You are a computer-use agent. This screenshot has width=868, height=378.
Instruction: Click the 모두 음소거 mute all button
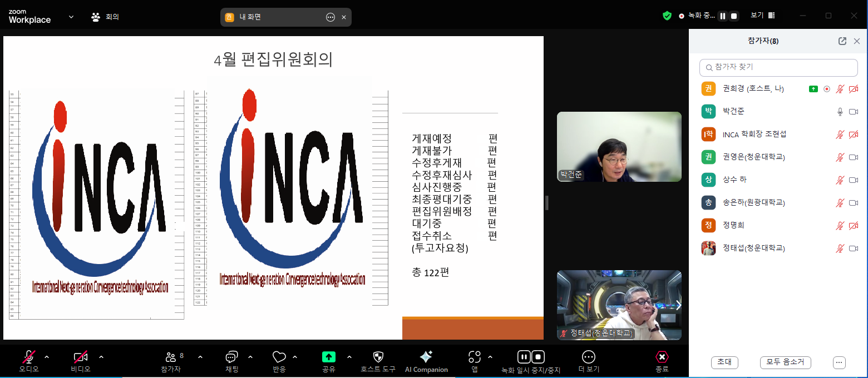(786, 362)
